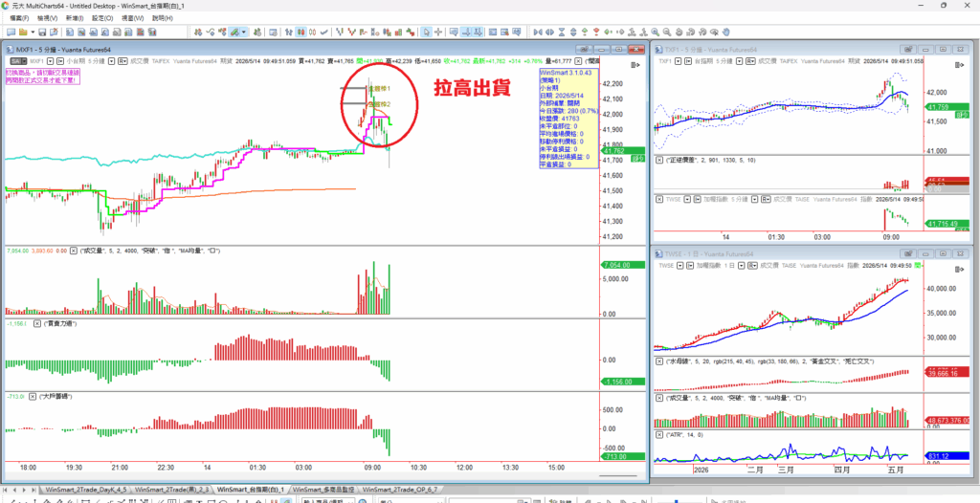Open the MXF1 5 分鐘 resolution dropdown
The width and height of the screenshot is (980, 503).
(112, 61)
